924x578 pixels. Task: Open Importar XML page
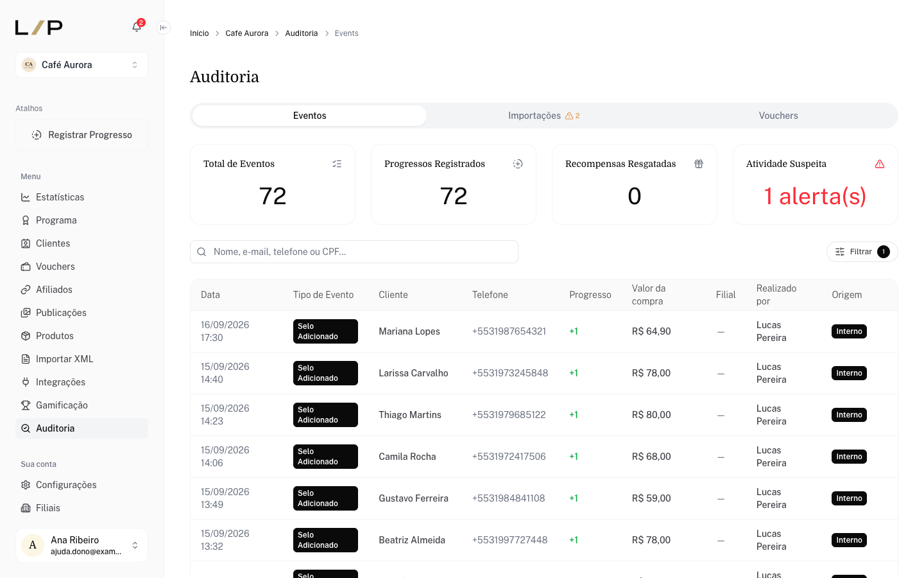[81, 359]
